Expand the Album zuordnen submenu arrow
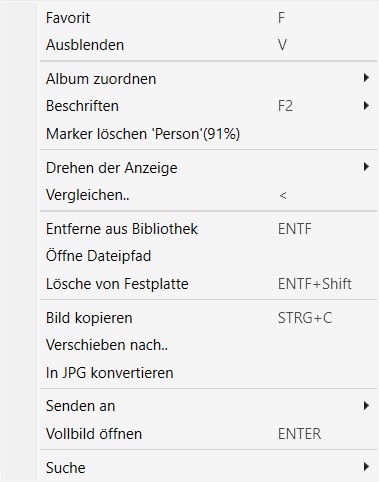 366,78
